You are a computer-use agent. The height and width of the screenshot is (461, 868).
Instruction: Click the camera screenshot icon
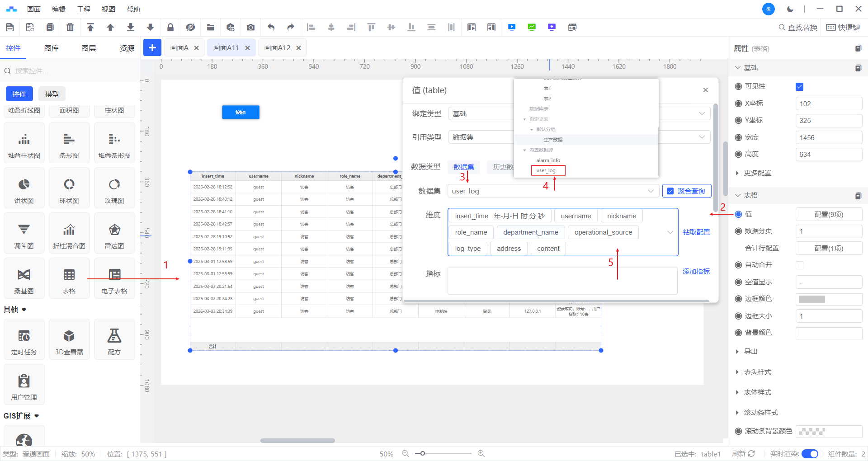click(250, 28)
